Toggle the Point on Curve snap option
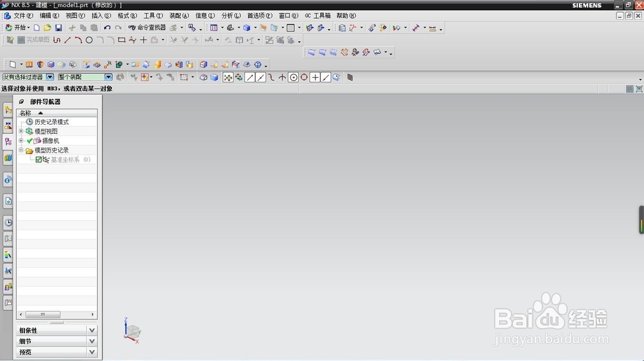 [x=326, y=77]
